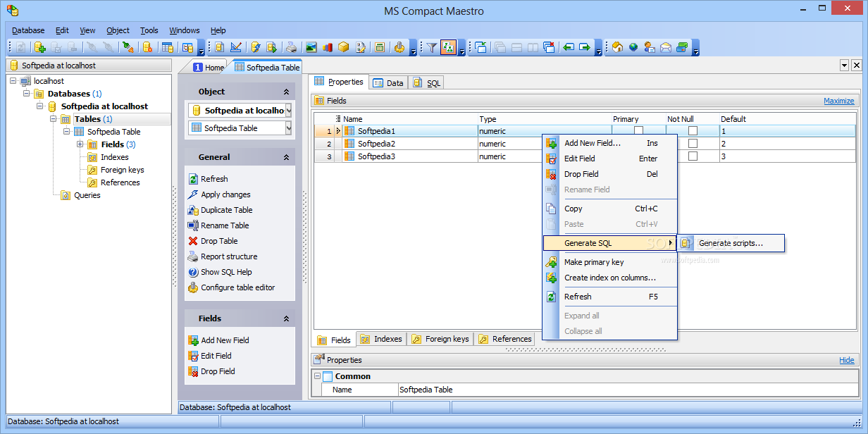Viewport: 868px width, 434px height.
Task: Toggle the highlighted sort objects toolbar icon
Action: (x=448, y=47)
